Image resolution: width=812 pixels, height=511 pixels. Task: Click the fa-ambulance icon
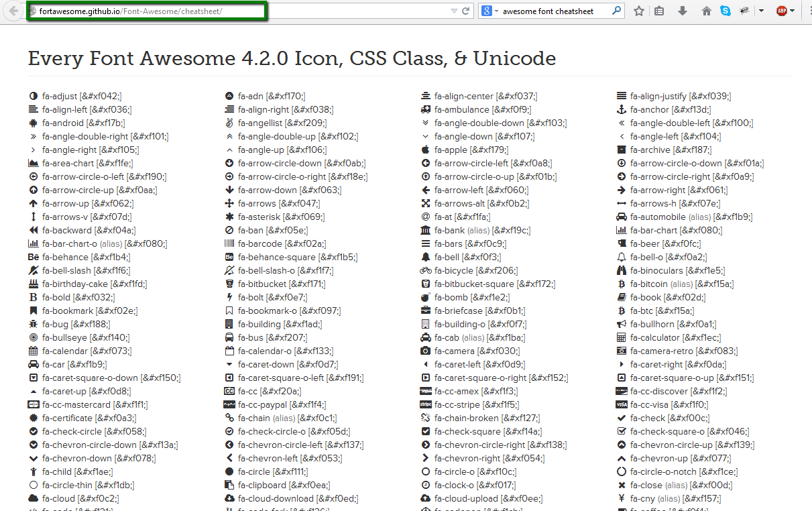[425, 109]
